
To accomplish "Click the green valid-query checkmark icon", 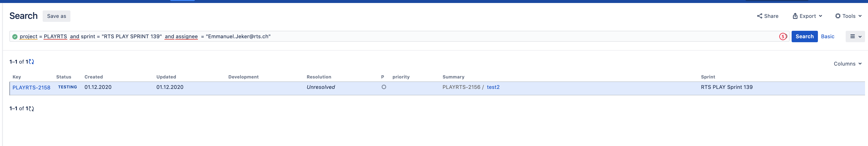I will (x=15, y=37).
